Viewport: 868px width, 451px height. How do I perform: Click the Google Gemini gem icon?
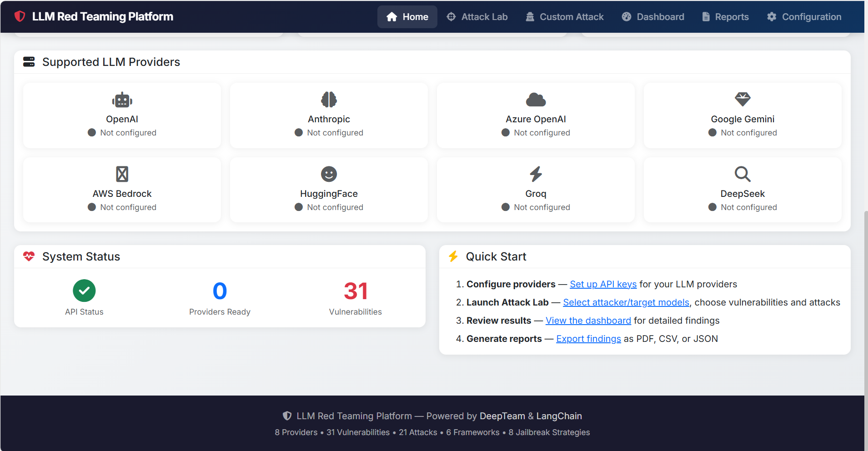(742, 100)
